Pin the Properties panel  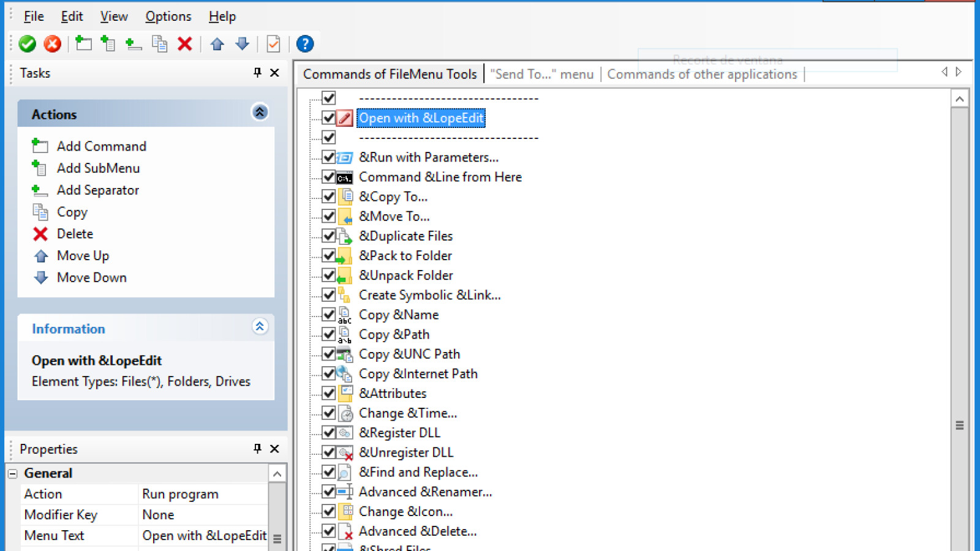pyautogui.click(x=258, y=449)
